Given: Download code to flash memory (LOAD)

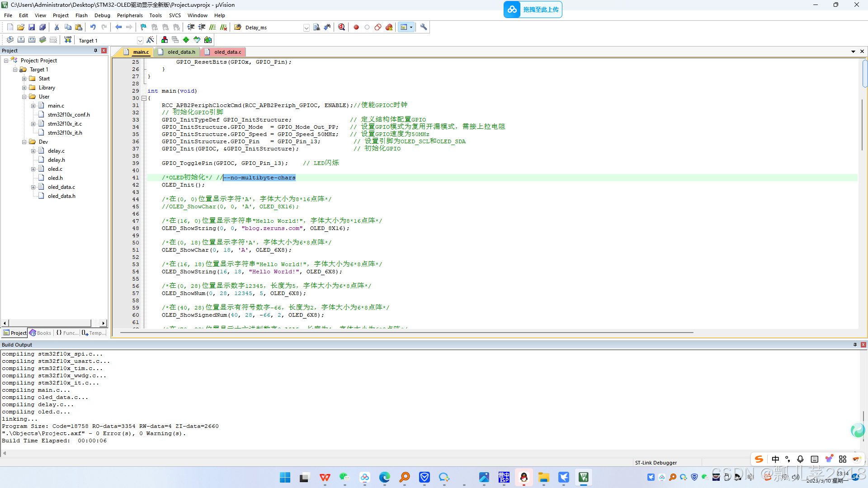Looking at the screenshot, I should coord(68,40).
